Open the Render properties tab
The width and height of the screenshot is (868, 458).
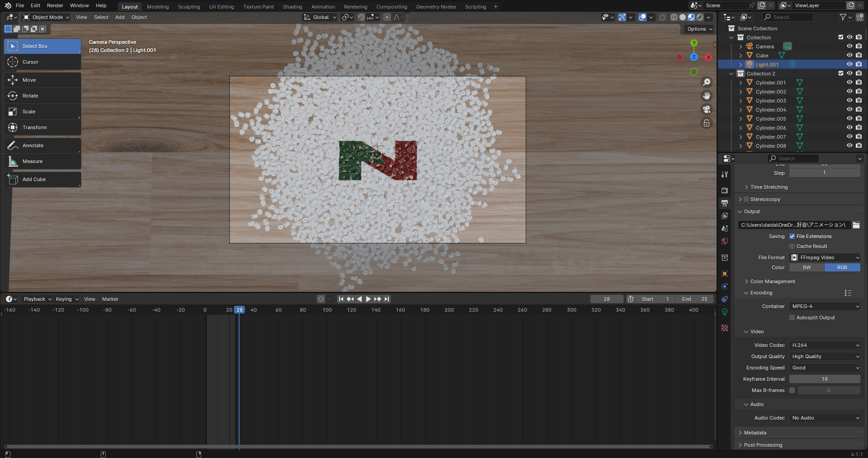(725, 191)
